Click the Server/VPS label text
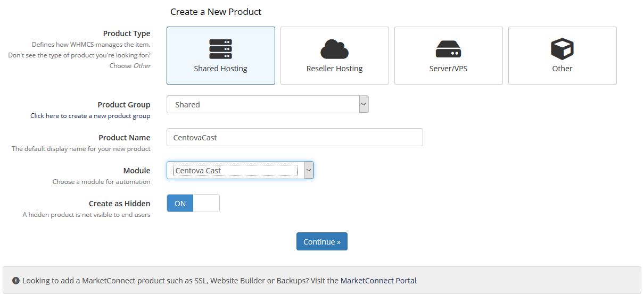Viewport: 644px width, 294px height. 448,69
